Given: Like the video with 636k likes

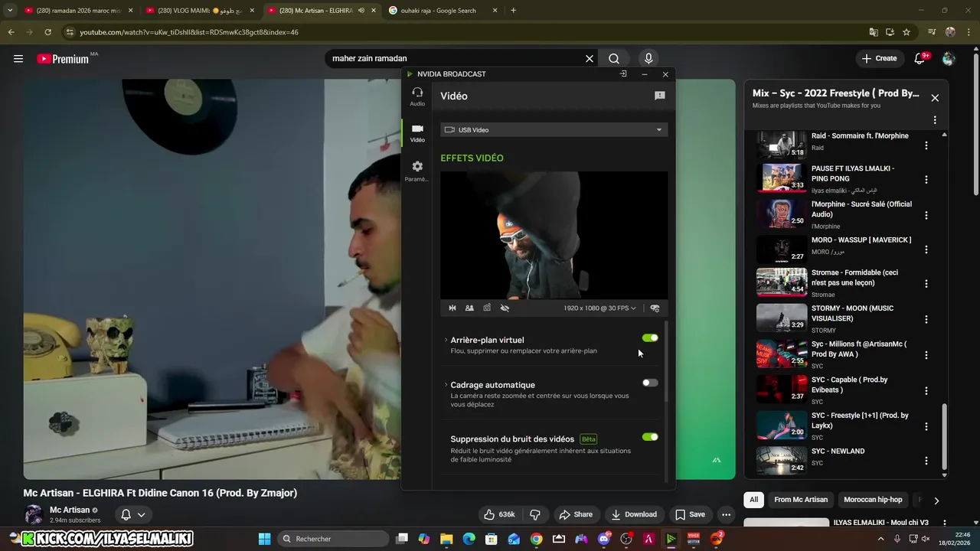Looking at the screenshot, I should click(x=498, y=514).
